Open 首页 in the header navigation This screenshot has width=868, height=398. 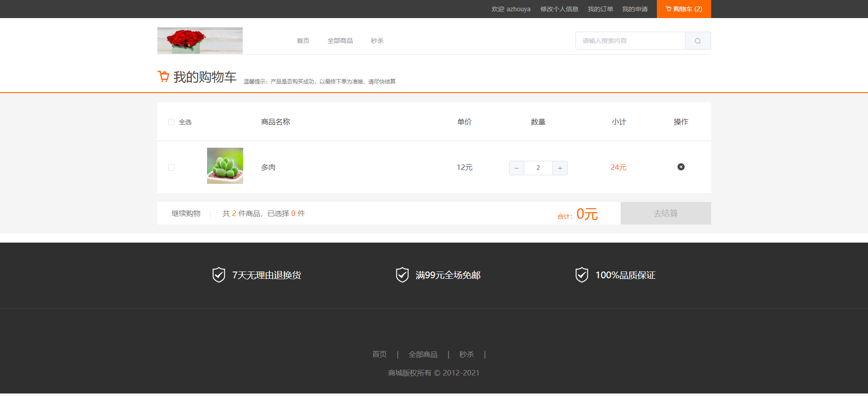pyautogui.click(x=303, y=41)
